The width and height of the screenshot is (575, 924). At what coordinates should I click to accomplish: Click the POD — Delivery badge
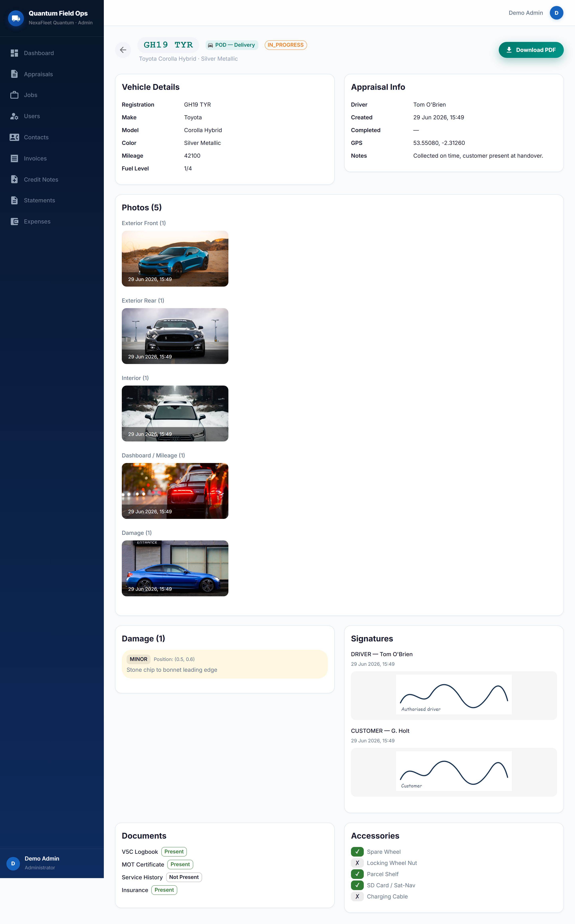[232, 45]
